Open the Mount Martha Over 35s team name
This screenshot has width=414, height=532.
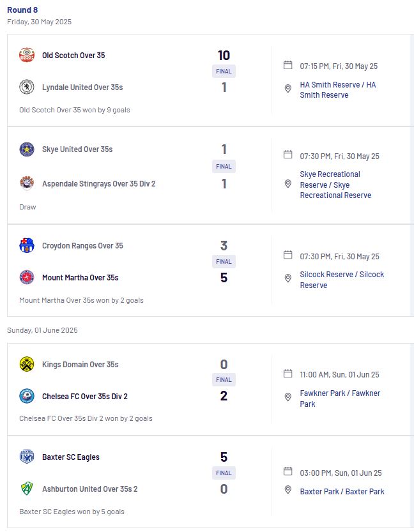[x=80, y=278]
